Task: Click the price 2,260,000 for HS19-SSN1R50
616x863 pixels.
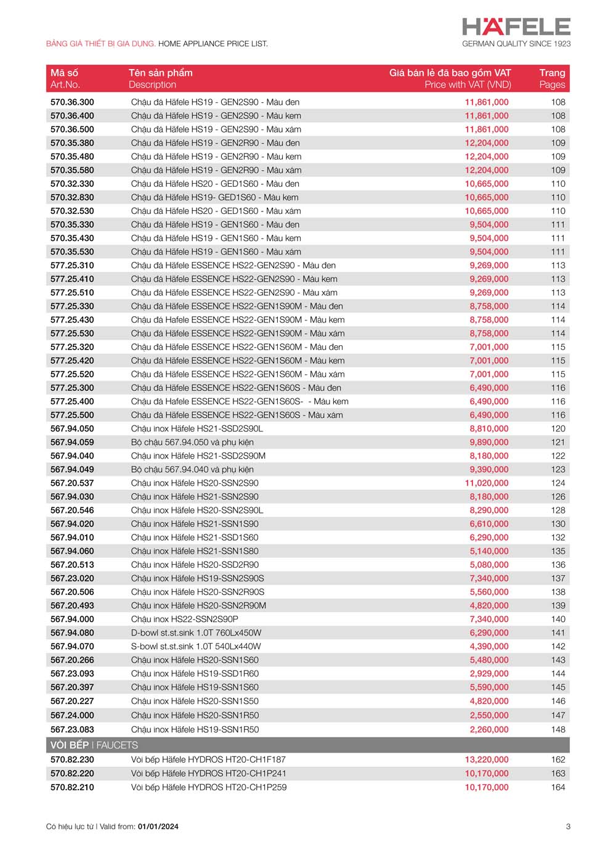Action: [x=489, y=730]
